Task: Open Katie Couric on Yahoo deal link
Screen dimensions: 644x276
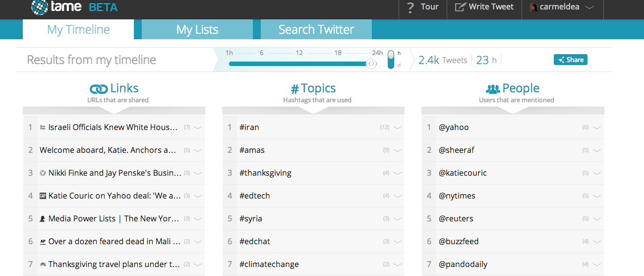Action: [115, 196]
